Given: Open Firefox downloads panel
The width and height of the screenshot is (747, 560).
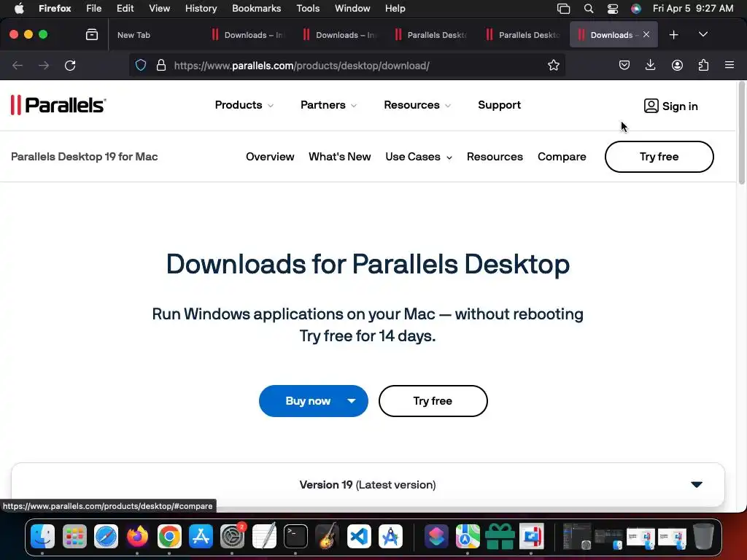Looking at the screenshot, I should (x=650, y=65).
